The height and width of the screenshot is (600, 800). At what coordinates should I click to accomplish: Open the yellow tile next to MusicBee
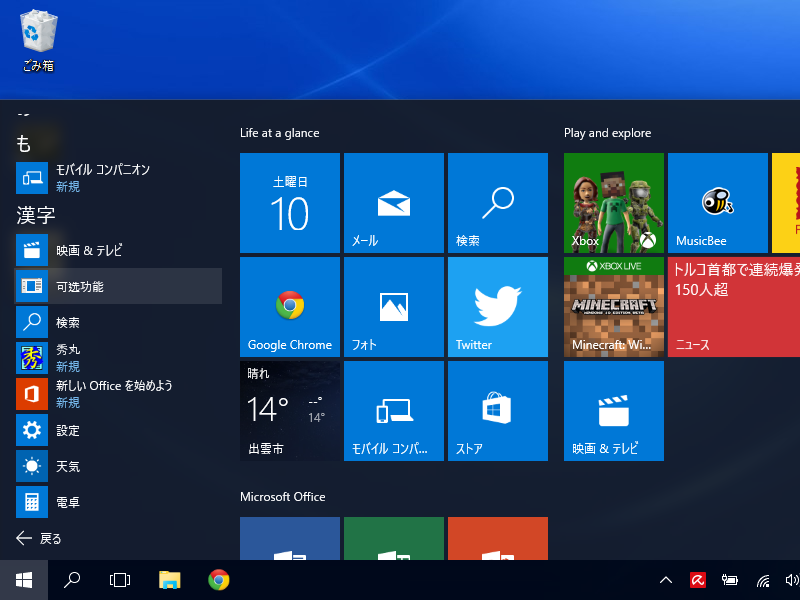786,203
